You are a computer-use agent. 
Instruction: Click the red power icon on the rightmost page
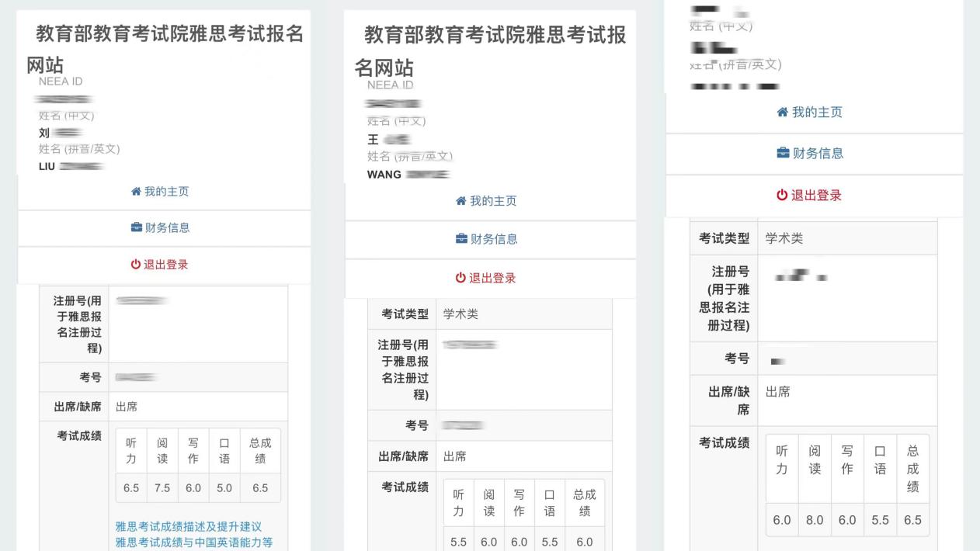pos(783,196)
